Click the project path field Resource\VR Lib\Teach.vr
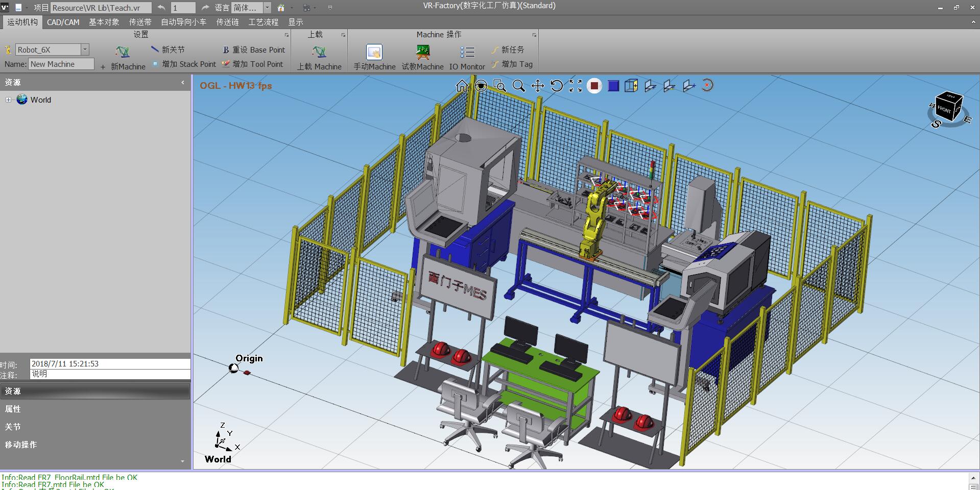Image resolution: width=980 pixels, height=490 pixels. click(101, 8)
